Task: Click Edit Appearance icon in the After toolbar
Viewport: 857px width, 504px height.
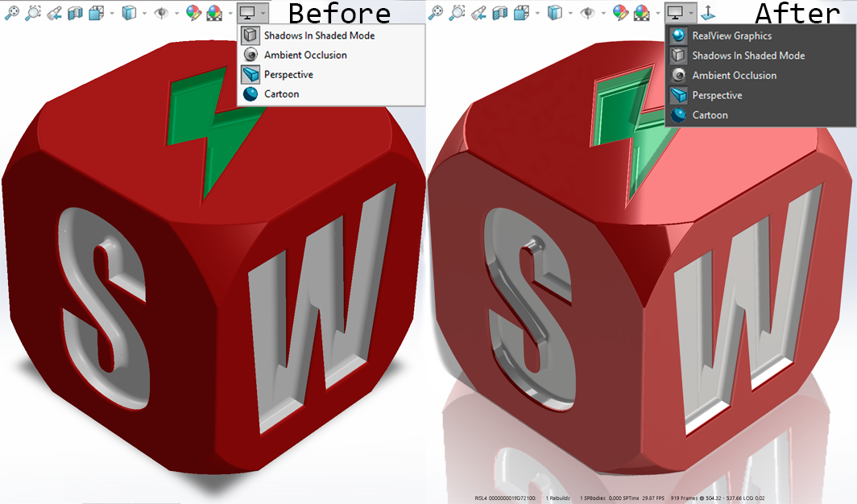Action: tap(620, 13)
